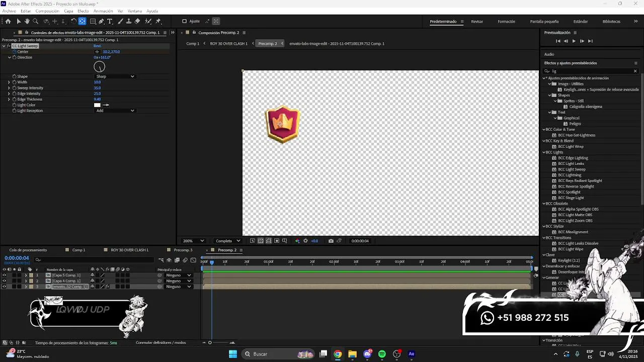The height and width of the screenshot is (362, 644).
Task: Open the Efecto menu
Action: [x=83, y=11]
